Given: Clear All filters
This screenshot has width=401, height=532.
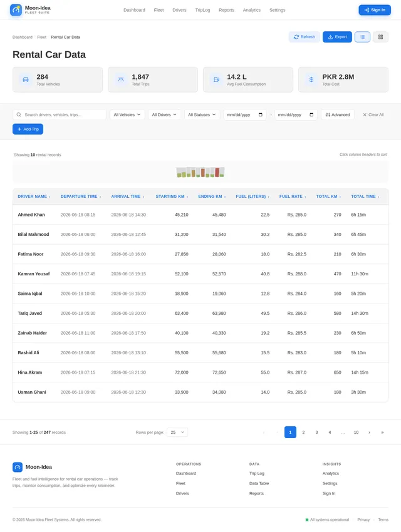Looking at the screenshot, I should pos(373,115).
